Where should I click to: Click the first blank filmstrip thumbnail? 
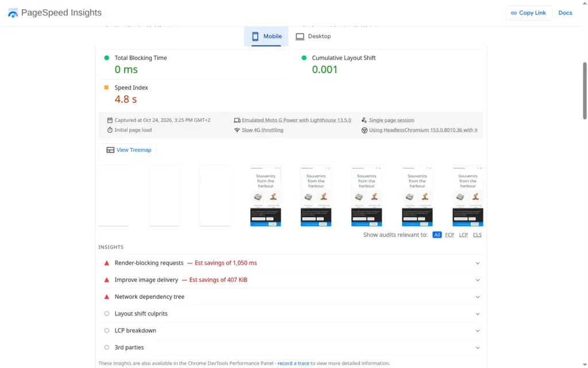click(114, 195)
